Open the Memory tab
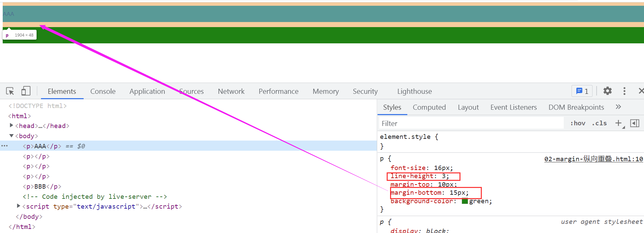The width and height of the screenshot is (644, 233). [x=326, y=91]
